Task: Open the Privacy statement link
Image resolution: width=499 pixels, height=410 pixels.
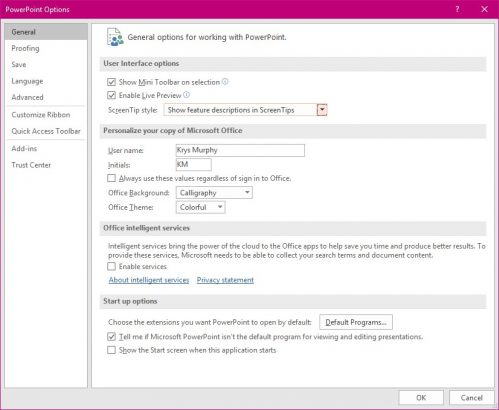Action: (x=225, y=280)
